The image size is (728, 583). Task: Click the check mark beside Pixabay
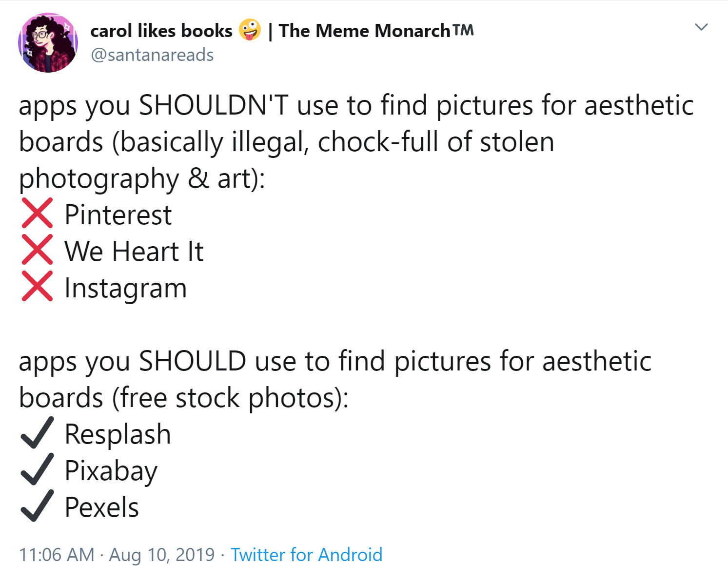click(37, 469)
